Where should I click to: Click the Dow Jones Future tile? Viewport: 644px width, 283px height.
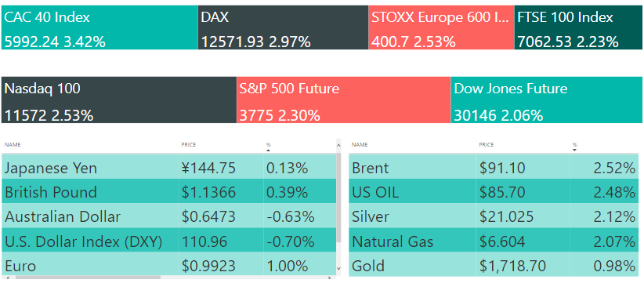(547, 100)
